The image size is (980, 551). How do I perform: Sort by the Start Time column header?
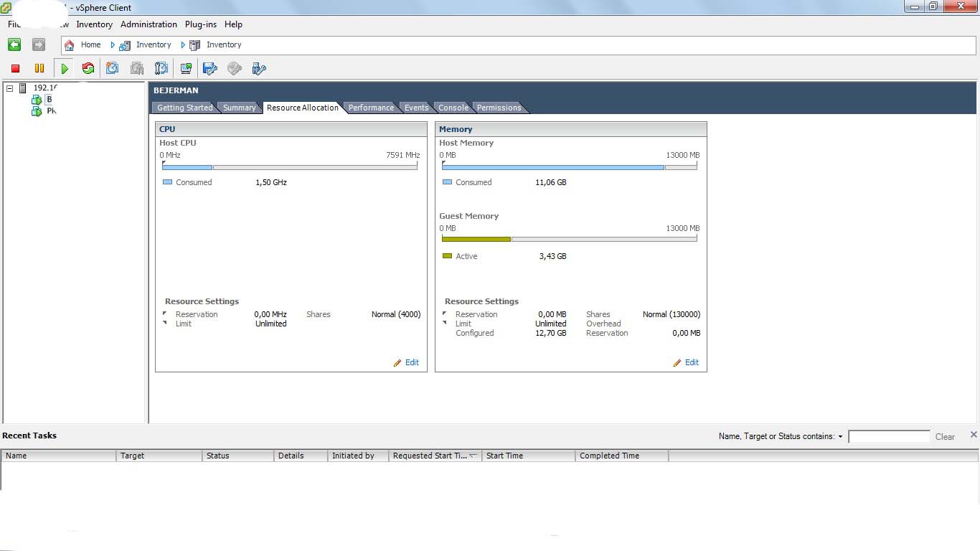(529, 456)
